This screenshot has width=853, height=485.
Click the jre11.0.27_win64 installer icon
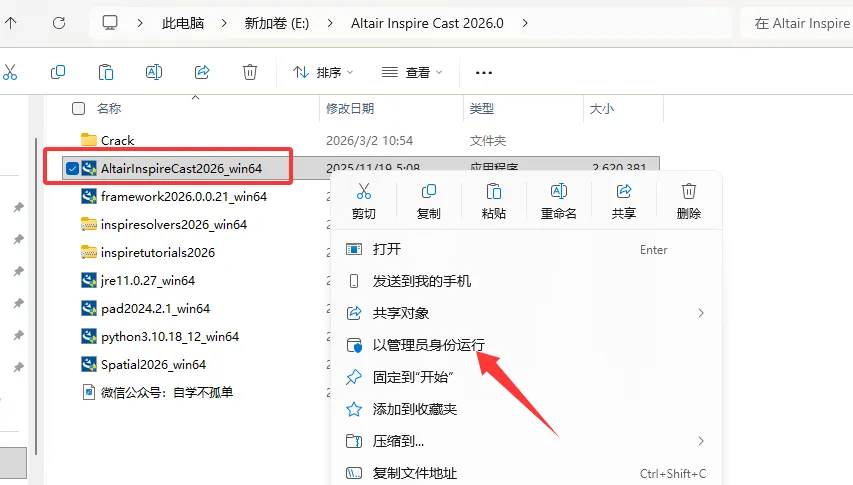click(89, 281)
